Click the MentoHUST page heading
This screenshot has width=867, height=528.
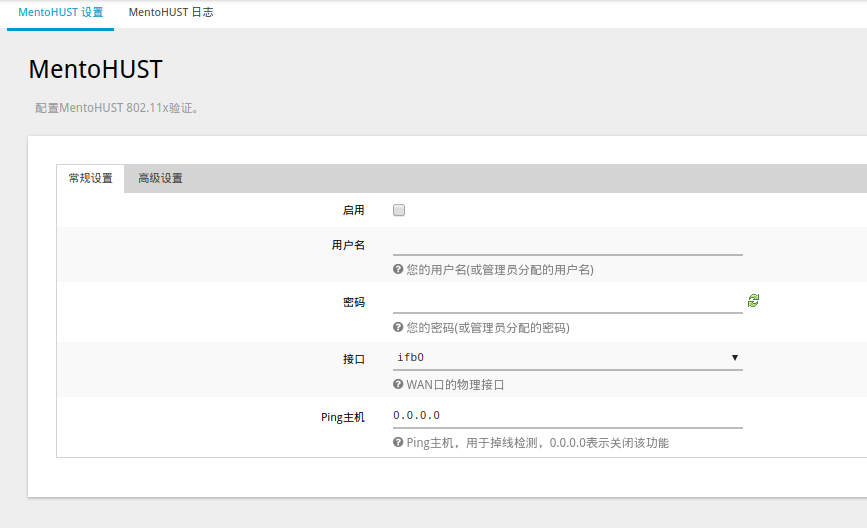(x=96, y=70)
